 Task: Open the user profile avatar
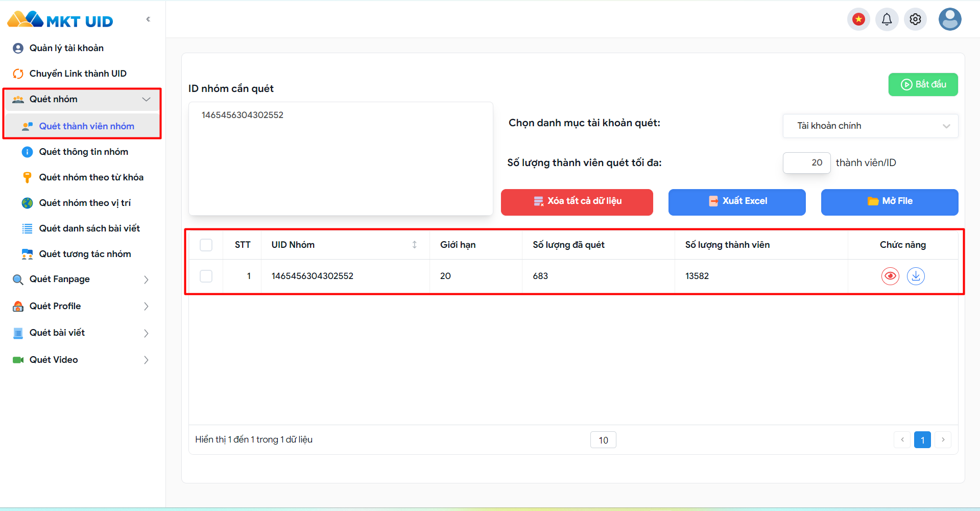950,19
